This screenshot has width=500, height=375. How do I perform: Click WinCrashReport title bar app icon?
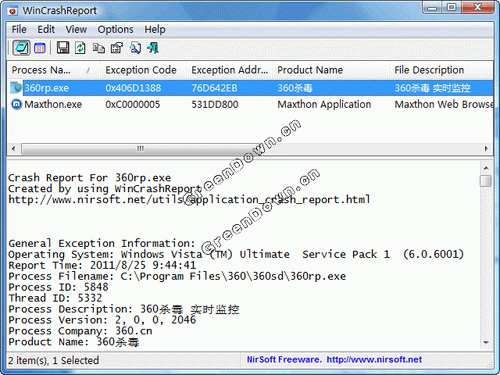pyautogui.click(x=13, y=11)
